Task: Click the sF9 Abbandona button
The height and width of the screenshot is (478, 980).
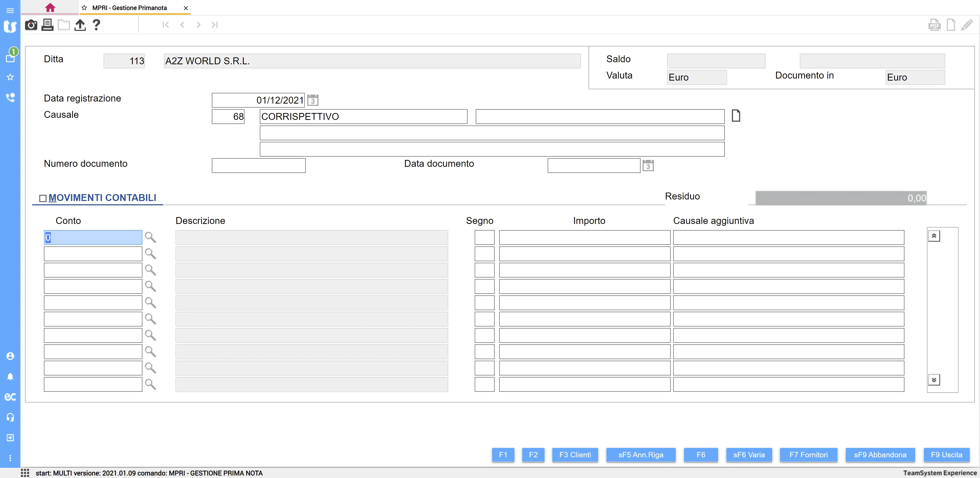Action: pyautogui.click(x=879, y=455)
